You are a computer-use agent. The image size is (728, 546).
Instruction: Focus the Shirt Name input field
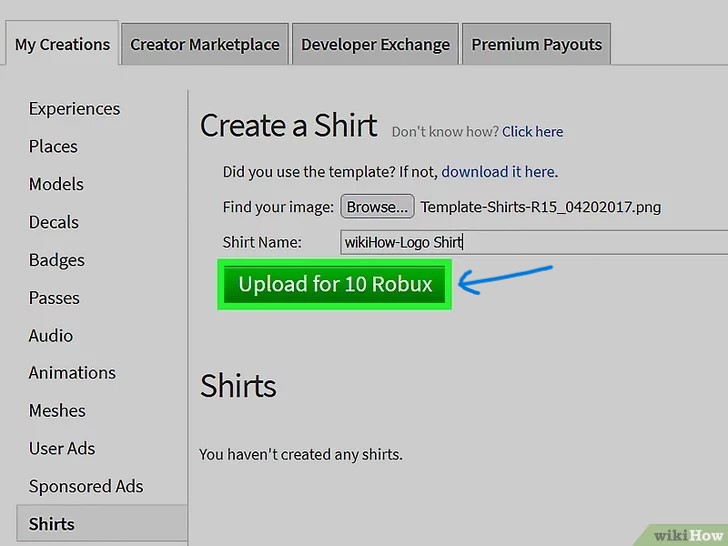(x=534, y=242)
